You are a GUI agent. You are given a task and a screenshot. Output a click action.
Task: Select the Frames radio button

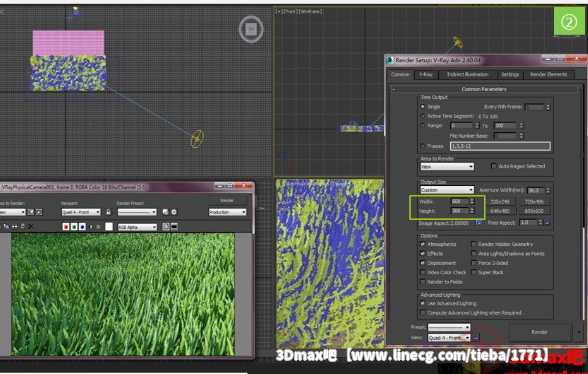coord(423,146)
